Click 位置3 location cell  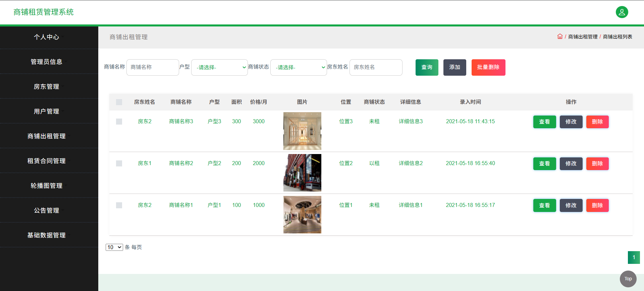(x=346, y=121)
